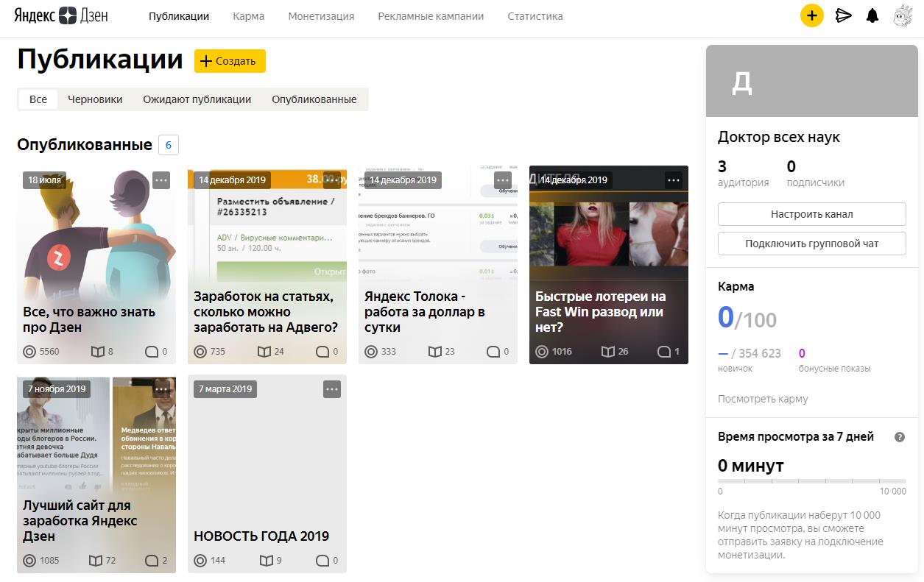
Task: Click views icon on 'Лучший сайт' card
Action: tap(29, 561)
